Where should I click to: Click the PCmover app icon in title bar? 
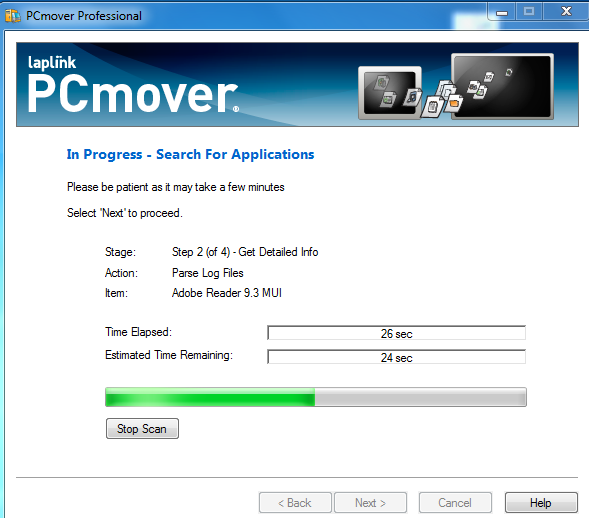[12, 15]
